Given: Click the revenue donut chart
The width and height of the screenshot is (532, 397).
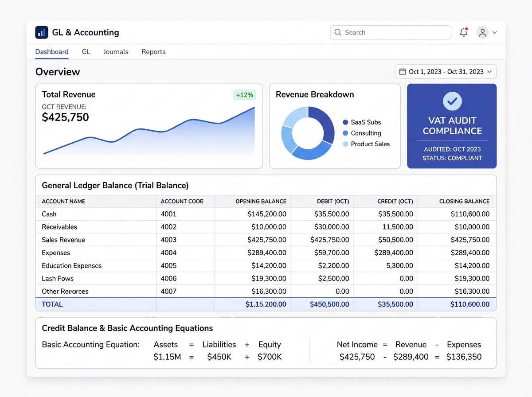Looking at the screenshot, I should click(x=308, y=133).
